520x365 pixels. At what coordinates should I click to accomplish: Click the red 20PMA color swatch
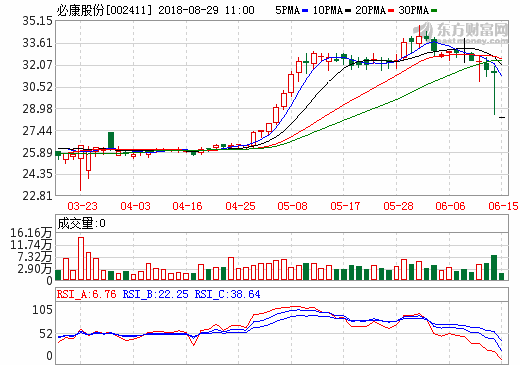(x=391, y=11)
